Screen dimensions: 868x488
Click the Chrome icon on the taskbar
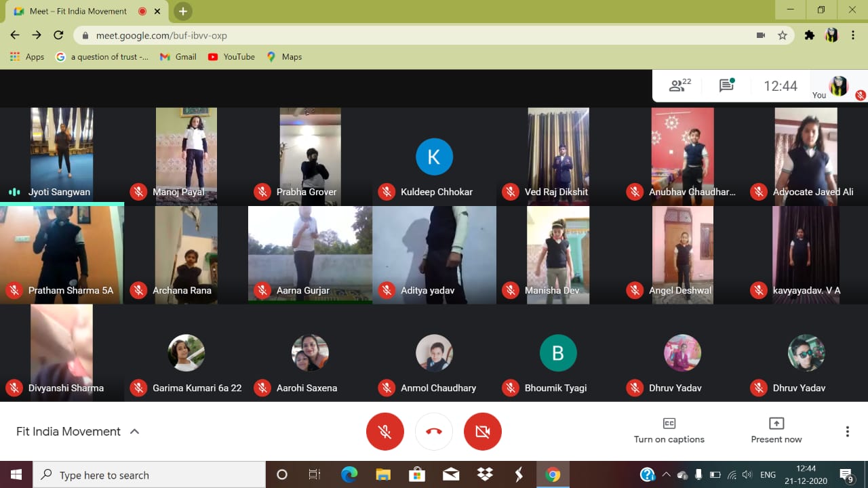553,474
